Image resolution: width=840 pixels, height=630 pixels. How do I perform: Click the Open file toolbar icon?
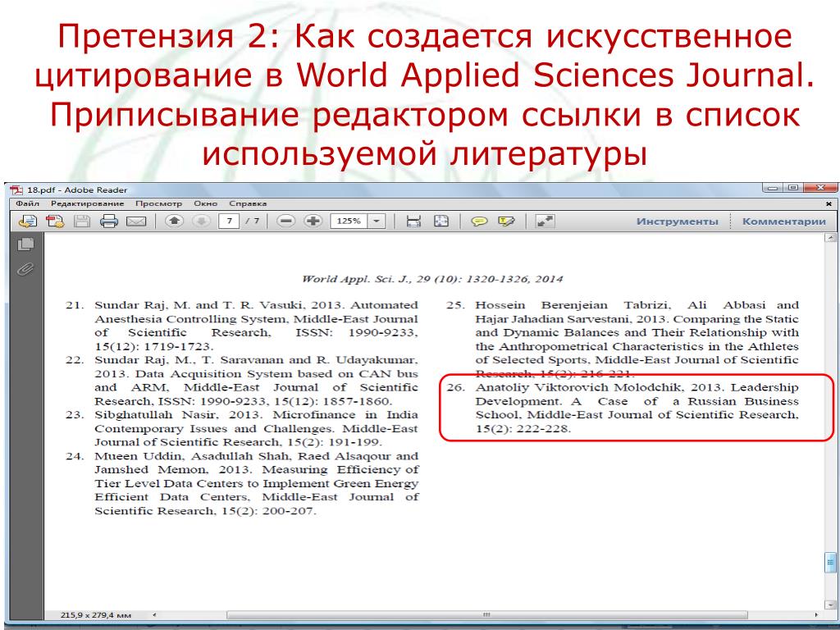click(27, 221)
